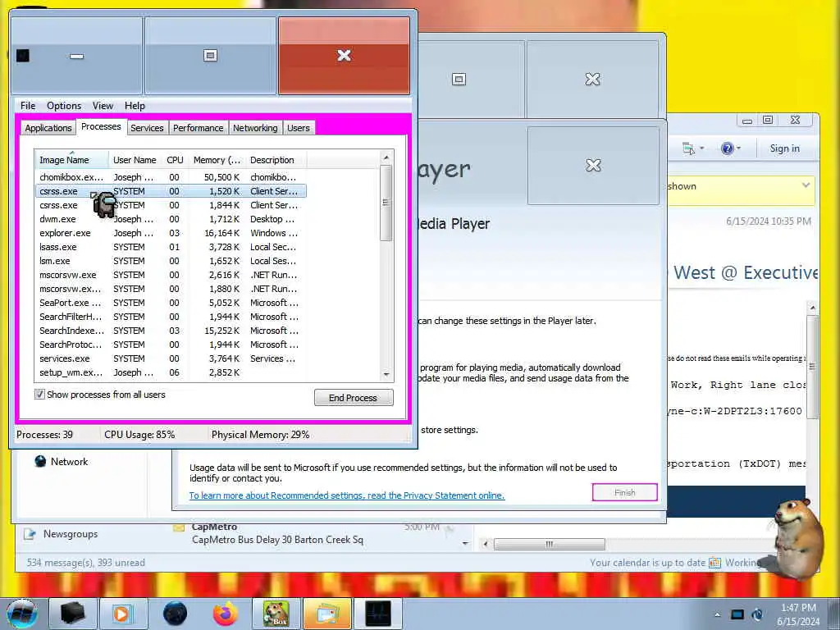Click the process list scrollbar thumb
The height and width of the screenshot is (630, 840).
(386, 203)
